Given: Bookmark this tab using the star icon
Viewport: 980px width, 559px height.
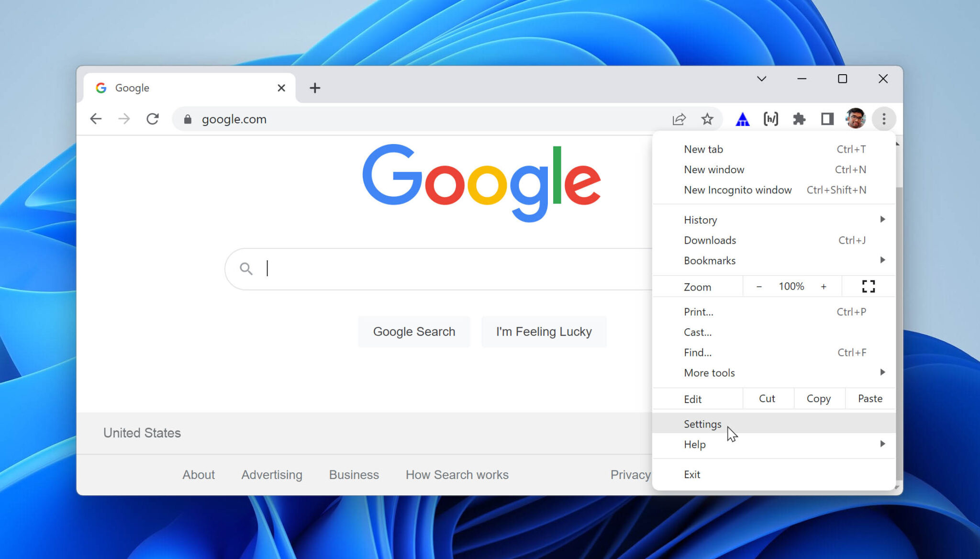Looking at the screenshot, I should (x=707, y=119).
